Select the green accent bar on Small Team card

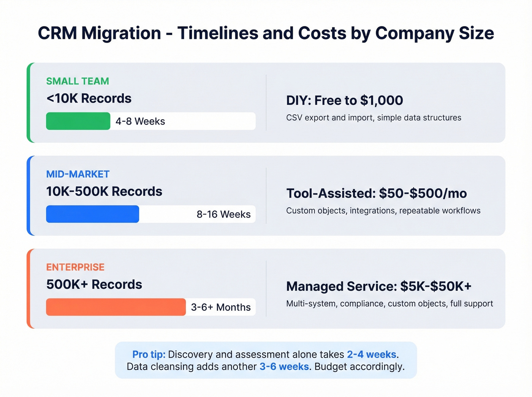point(29,103)
